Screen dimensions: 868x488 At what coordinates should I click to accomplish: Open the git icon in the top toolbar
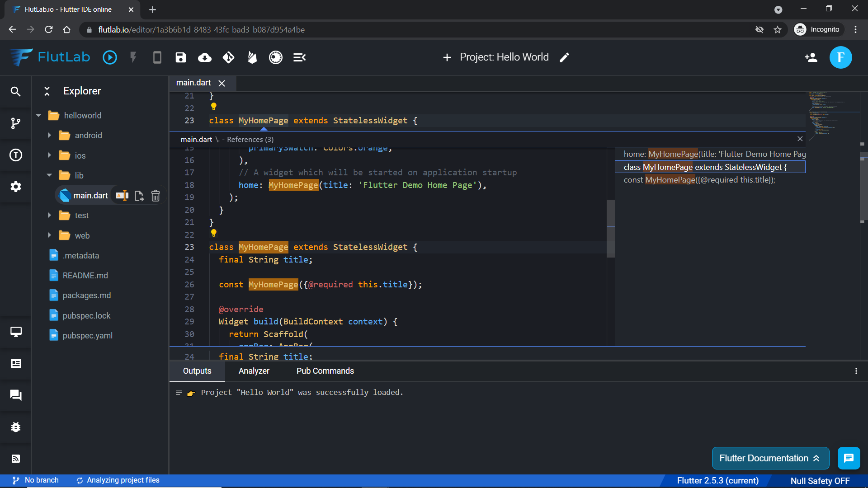pyautogui.click(x=228, y=57)
